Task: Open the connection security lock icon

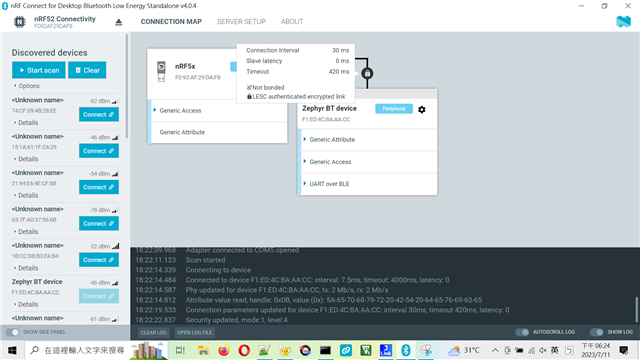Action: tap(367, 73)
